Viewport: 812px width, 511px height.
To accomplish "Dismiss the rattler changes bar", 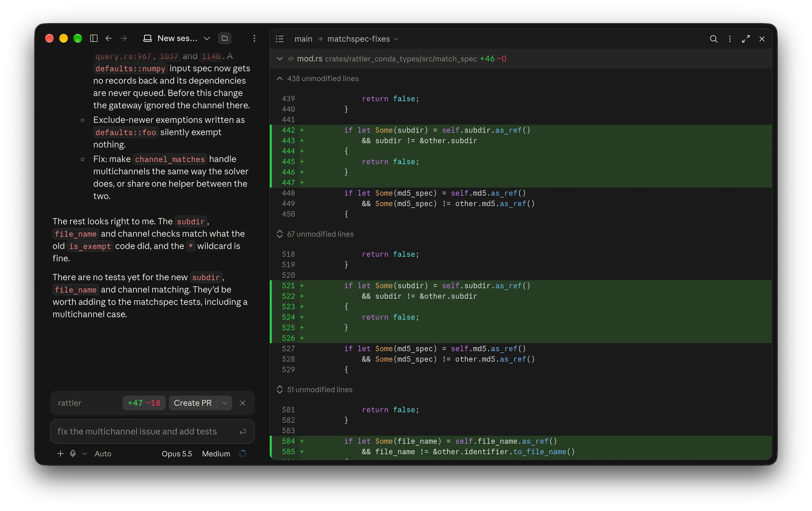I will [x=242, y=403].
